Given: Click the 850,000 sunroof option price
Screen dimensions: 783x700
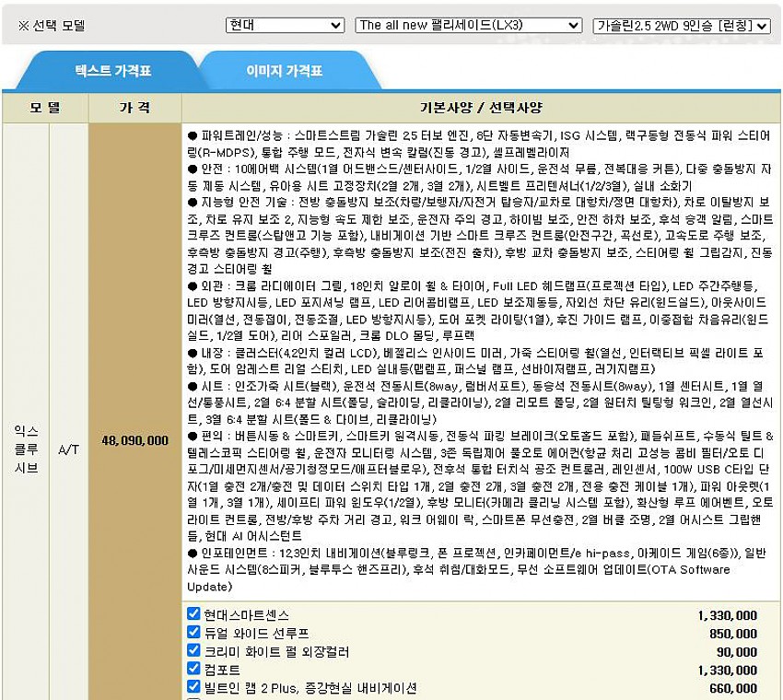Looking at the screenshot, I should click(x=733, y=634).
